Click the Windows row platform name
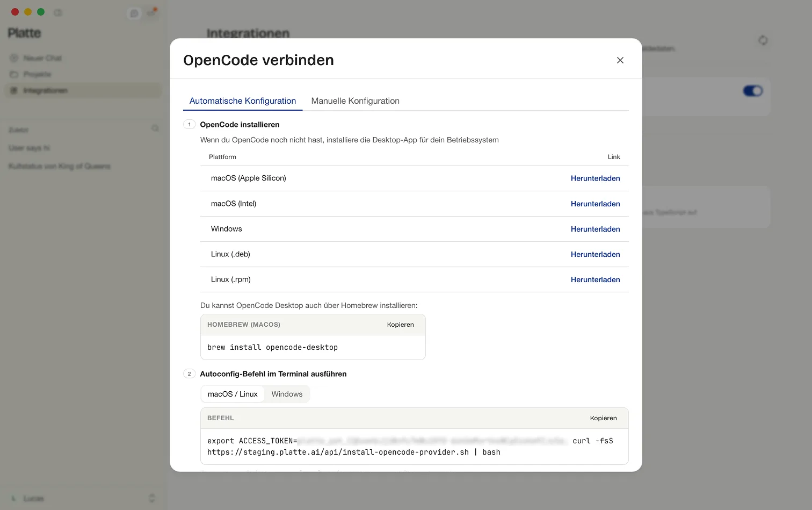 [x=226, y=229]
